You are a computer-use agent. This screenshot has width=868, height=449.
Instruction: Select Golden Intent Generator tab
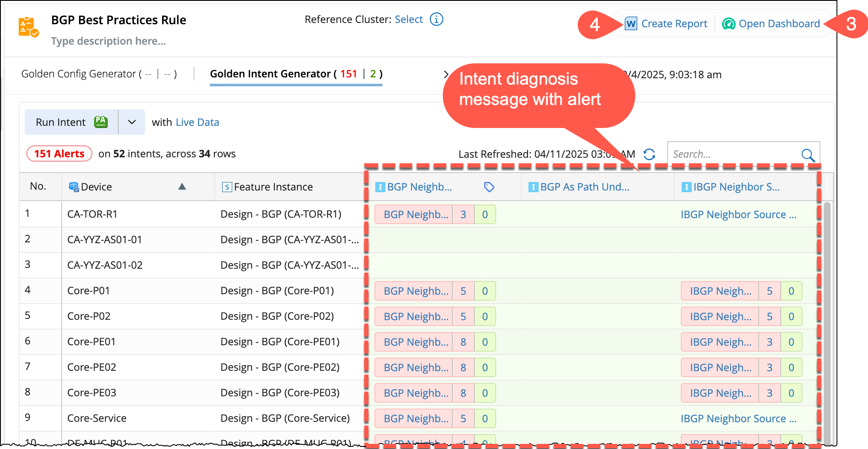pyautogui.click(x=296, y=74)
